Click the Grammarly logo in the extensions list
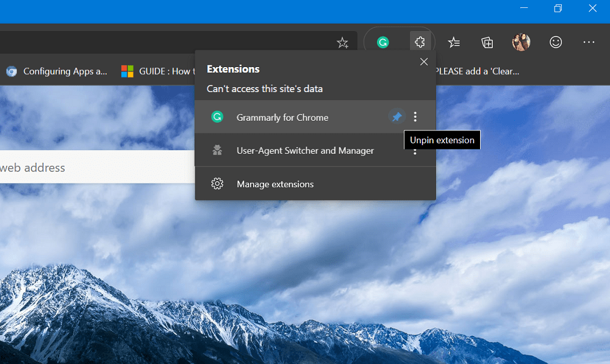This screenshot has width=610, height=364. 217,116
